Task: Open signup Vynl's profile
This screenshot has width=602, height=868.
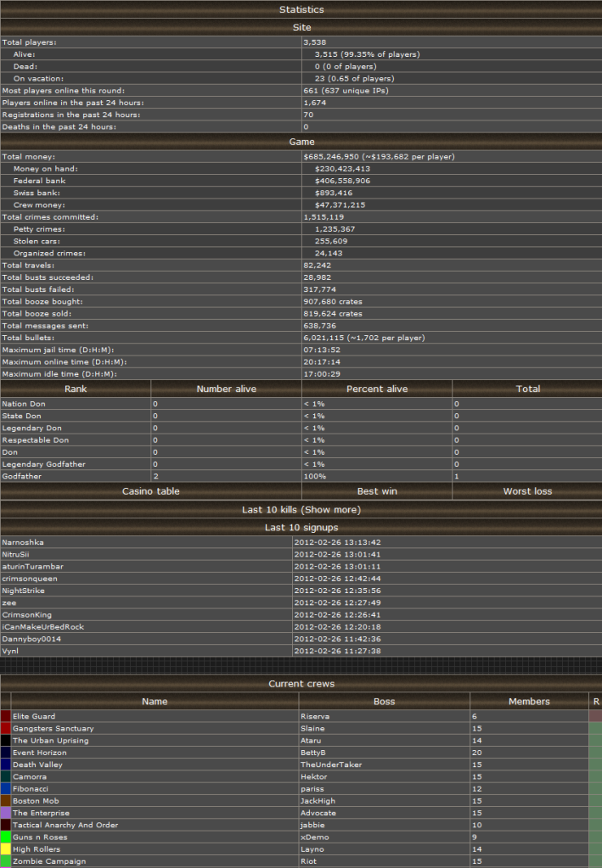Action: coord(10,651)
